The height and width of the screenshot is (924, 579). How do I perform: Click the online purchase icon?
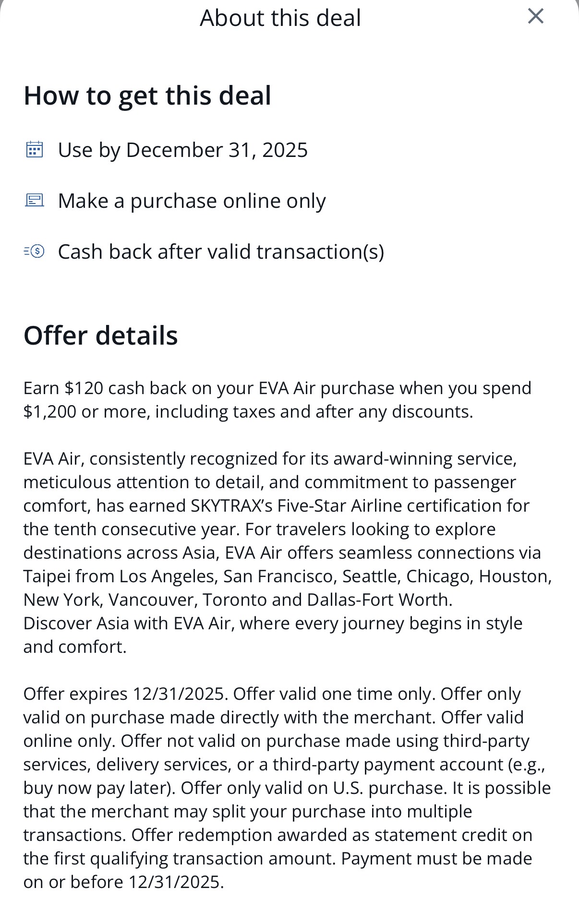34,200
